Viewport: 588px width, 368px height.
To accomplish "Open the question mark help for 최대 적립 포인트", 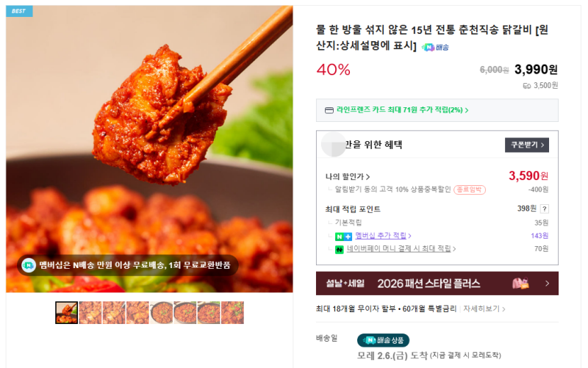I will click(x=544, y=209).
